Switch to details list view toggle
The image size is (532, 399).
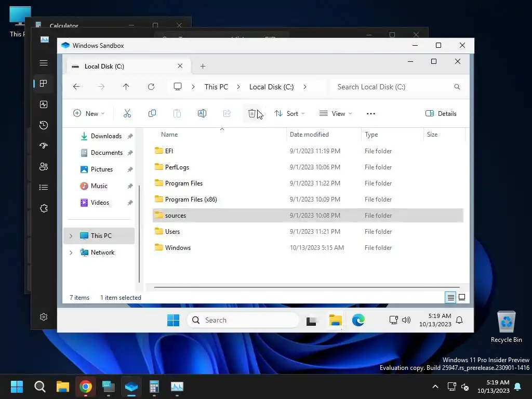pos(450,298)
